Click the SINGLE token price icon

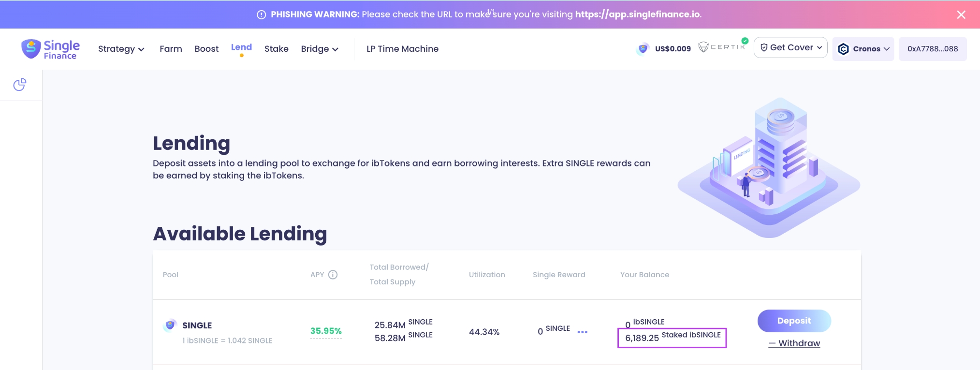(643, 49)
